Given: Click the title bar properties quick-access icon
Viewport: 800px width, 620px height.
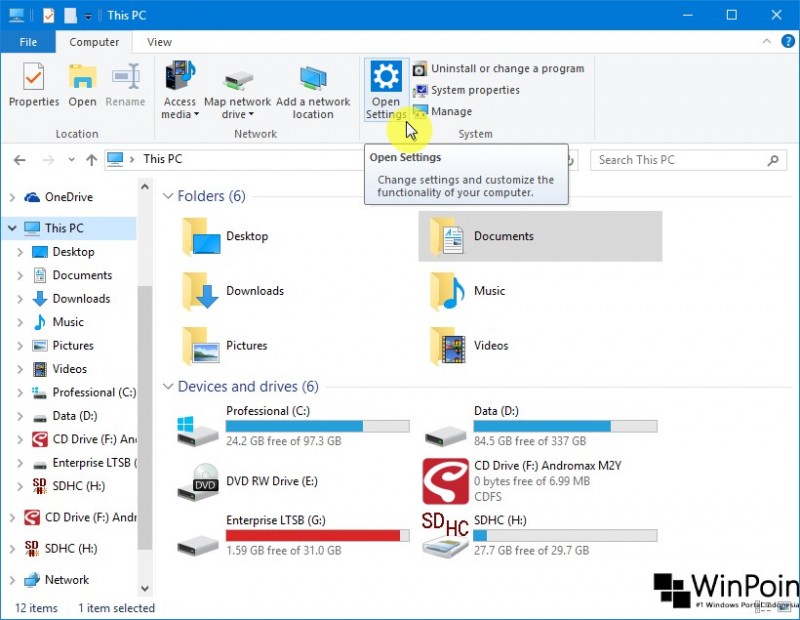Looking at the screenshot, I should 48,15.
